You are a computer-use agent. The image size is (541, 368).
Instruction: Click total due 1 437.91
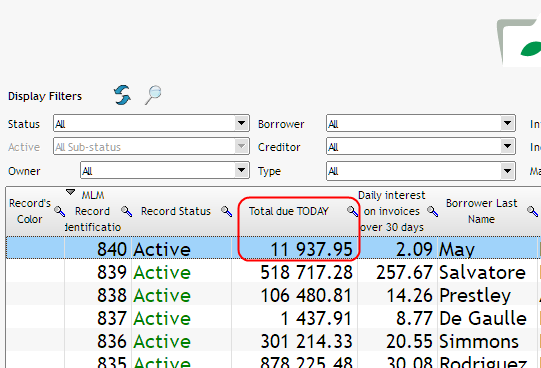click(316, 318)
